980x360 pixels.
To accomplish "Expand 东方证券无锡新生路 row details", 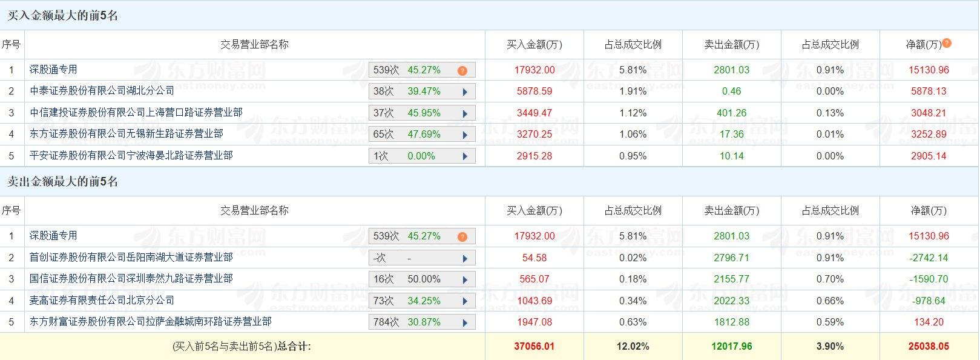I will click(465, 134).
